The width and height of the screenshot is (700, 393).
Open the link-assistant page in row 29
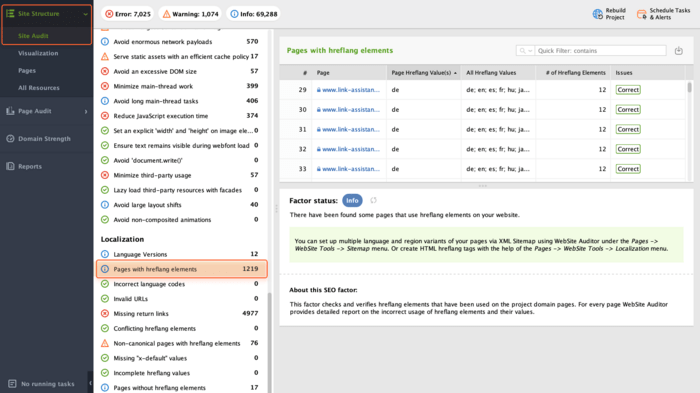(351, 90)
